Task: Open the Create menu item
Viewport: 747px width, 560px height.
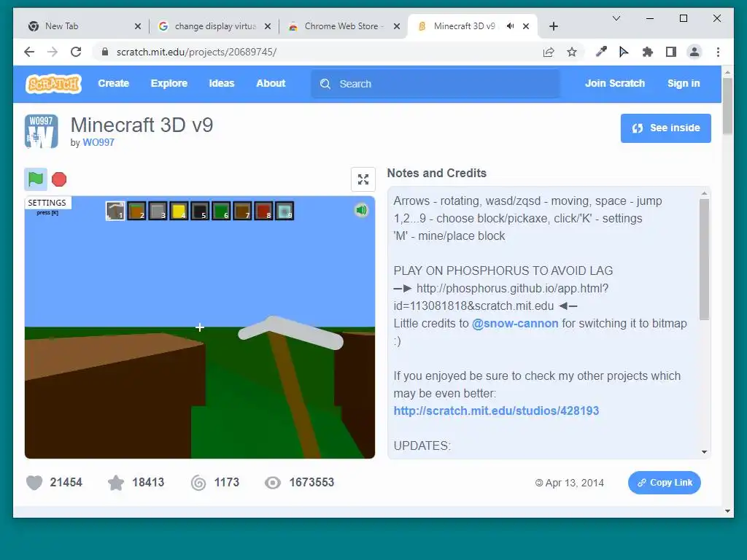Action: coord(113,83)
